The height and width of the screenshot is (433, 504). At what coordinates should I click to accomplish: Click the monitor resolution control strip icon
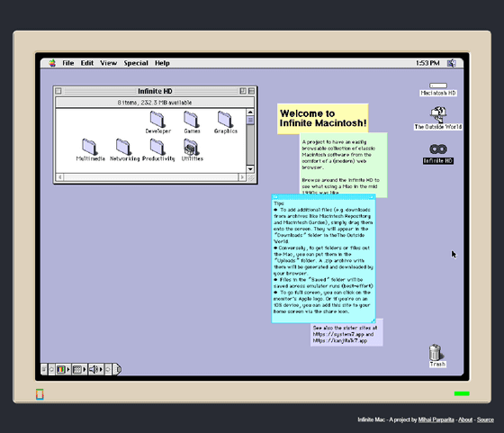tap(77, 370)
